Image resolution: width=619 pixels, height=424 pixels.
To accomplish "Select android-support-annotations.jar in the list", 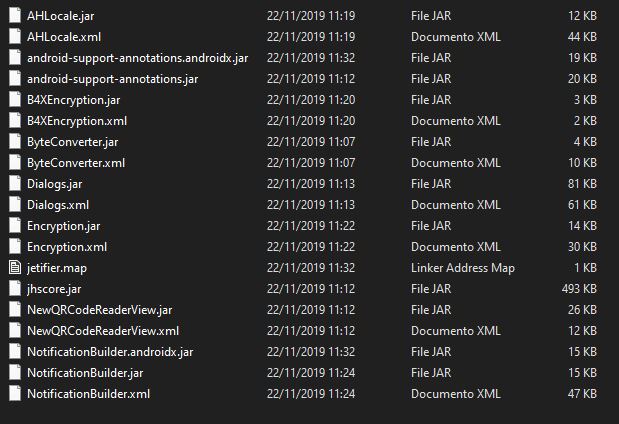I will (x=112, y=79).
